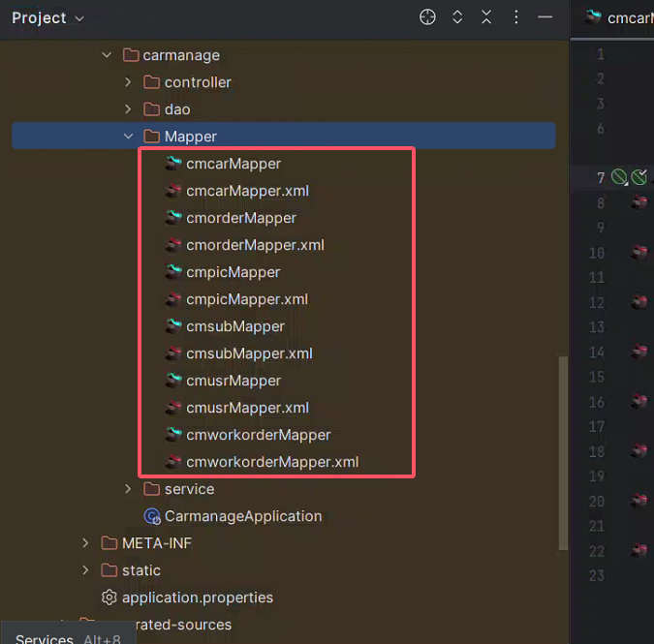Click the MyBatis gutter icon on line 8
The image size is (654, 644).
(x=639, y=202)
